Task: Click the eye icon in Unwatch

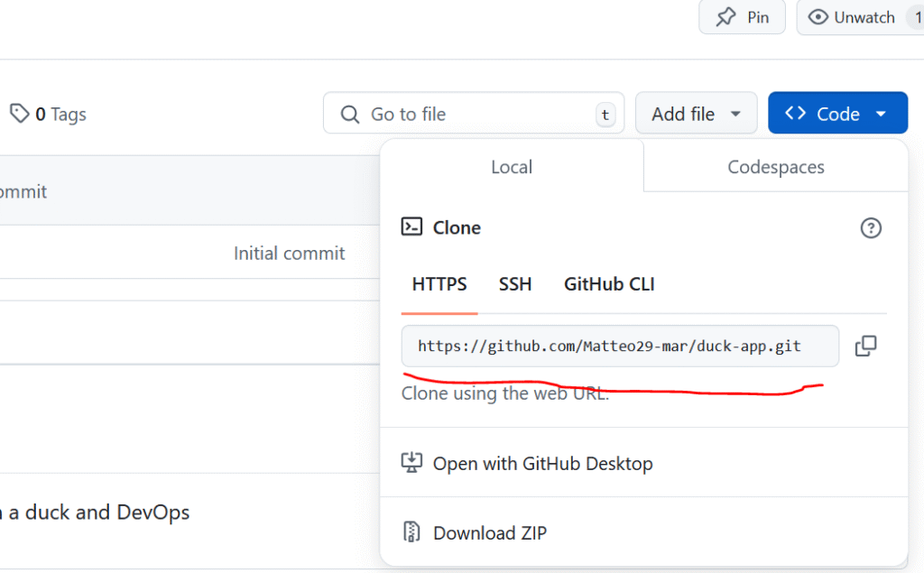Action: point(818,17)
